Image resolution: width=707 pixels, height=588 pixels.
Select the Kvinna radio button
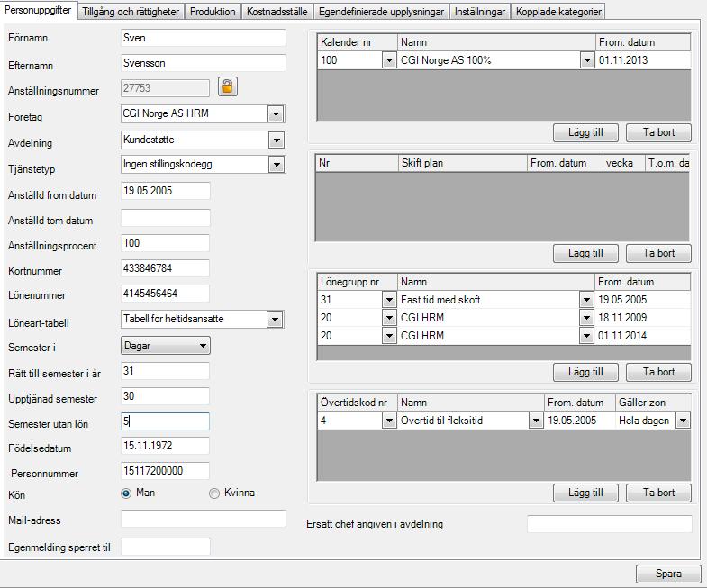(x=214, y=493)
